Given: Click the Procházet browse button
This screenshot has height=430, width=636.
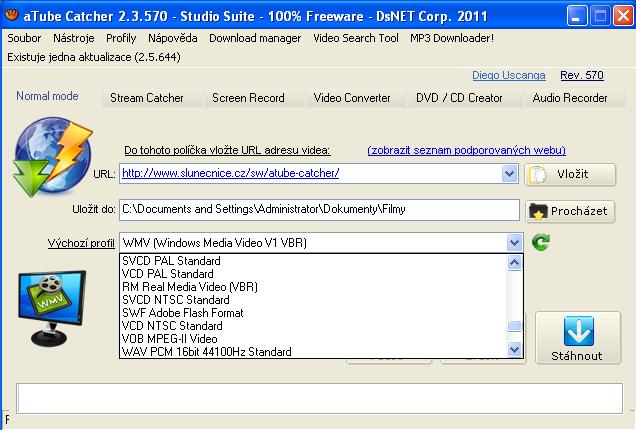Looking at the screenshot, I should point(570,211).
